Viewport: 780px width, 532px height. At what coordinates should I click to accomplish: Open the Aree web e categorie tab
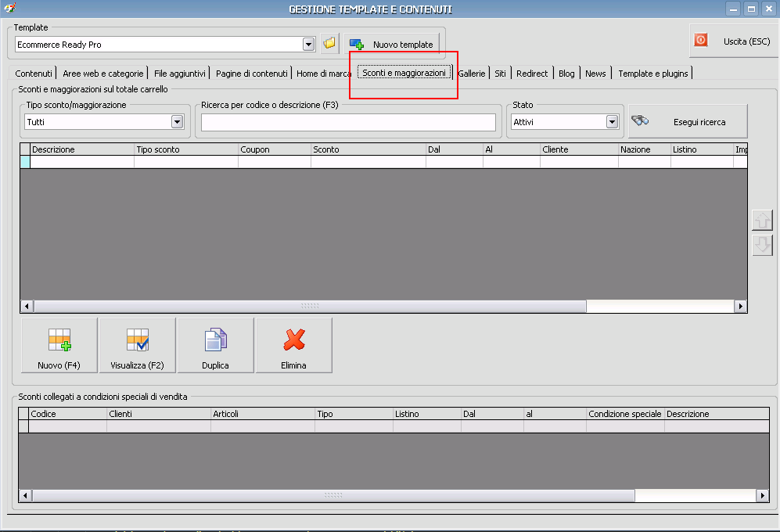[x=103, y=74]
